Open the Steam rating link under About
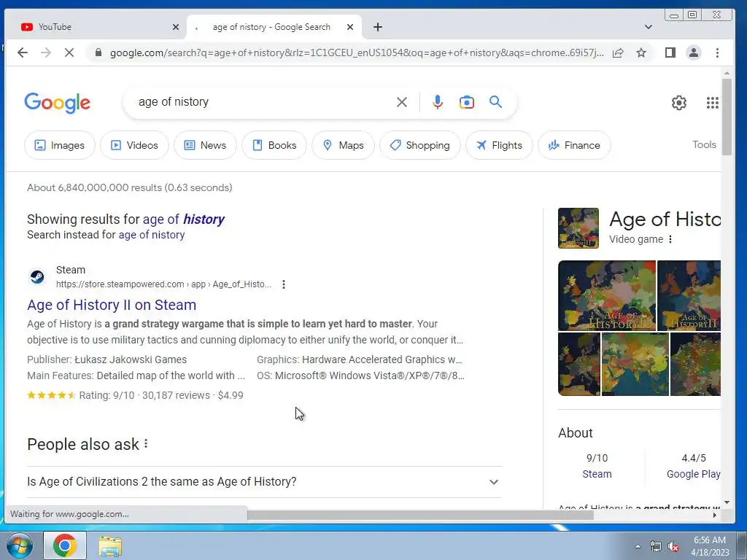Image resolution: width=747 pixels, height=560 pixels. click(597, 474)
